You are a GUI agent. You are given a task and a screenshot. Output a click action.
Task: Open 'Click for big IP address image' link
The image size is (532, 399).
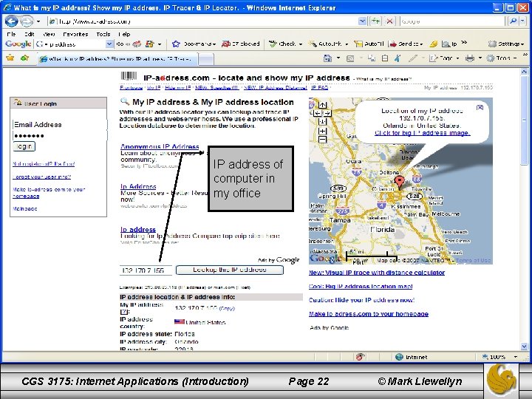pos(423,133)
